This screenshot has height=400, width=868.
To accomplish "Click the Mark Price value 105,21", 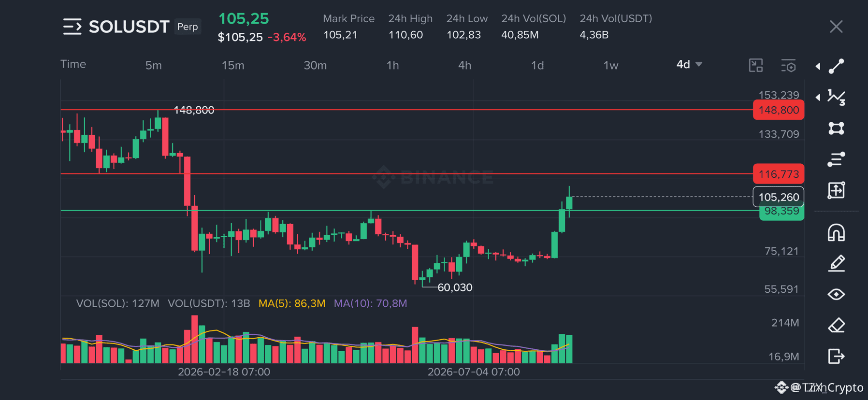I will [340, 35].
